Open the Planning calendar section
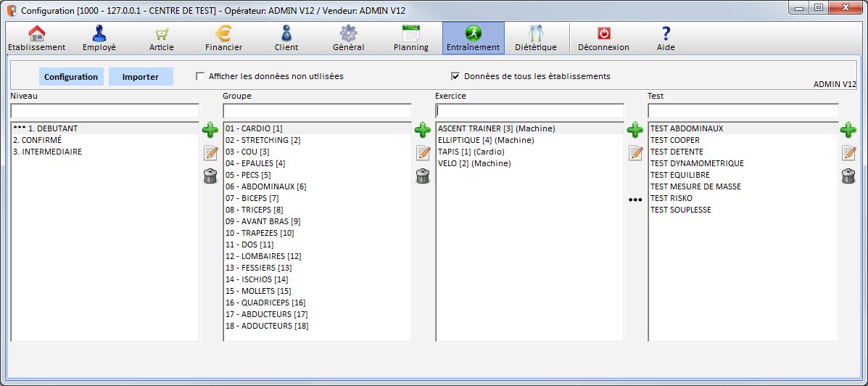 [410, 38]
